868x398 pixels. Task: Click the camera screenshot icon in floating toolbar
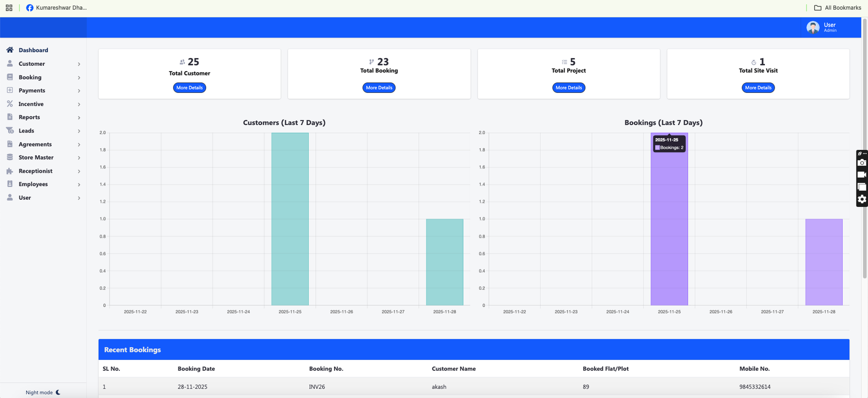coord(861,163)
